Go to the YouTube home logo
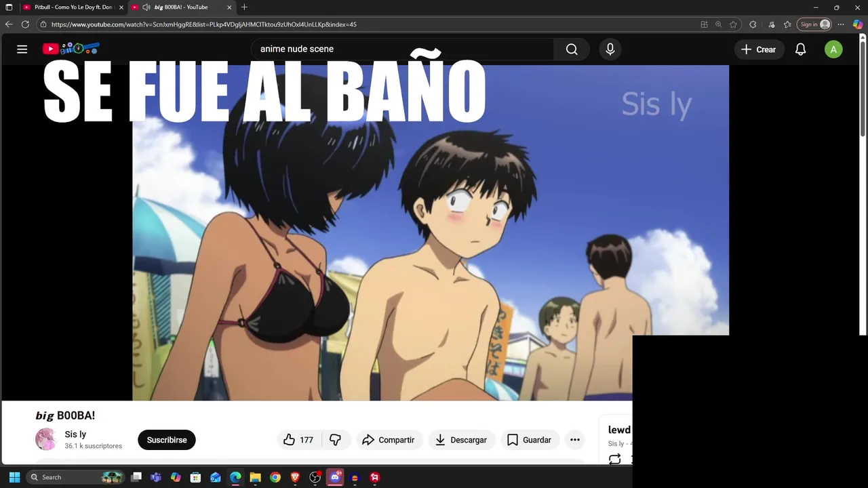The height and width of the screenshot is (488, 868). tap(71, 49)
